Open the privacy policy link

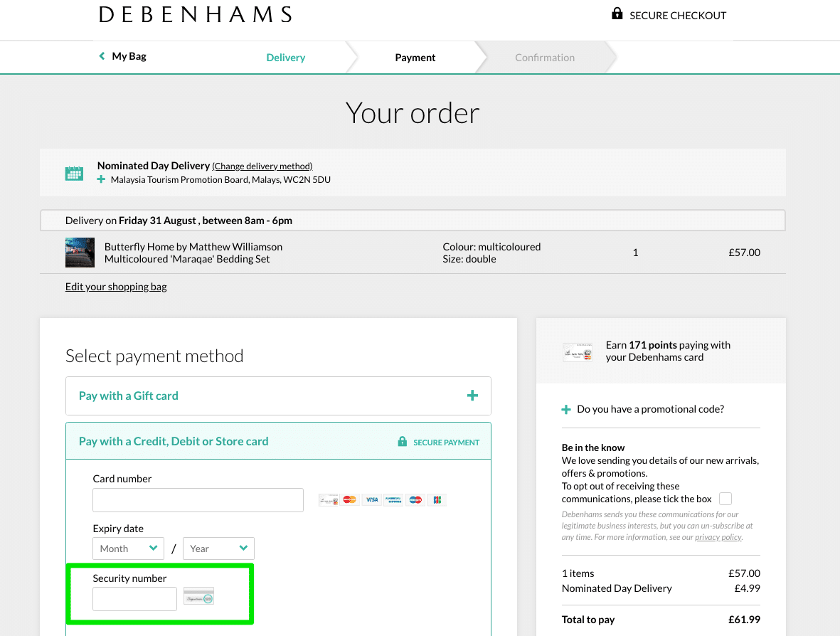click(718, 537)
